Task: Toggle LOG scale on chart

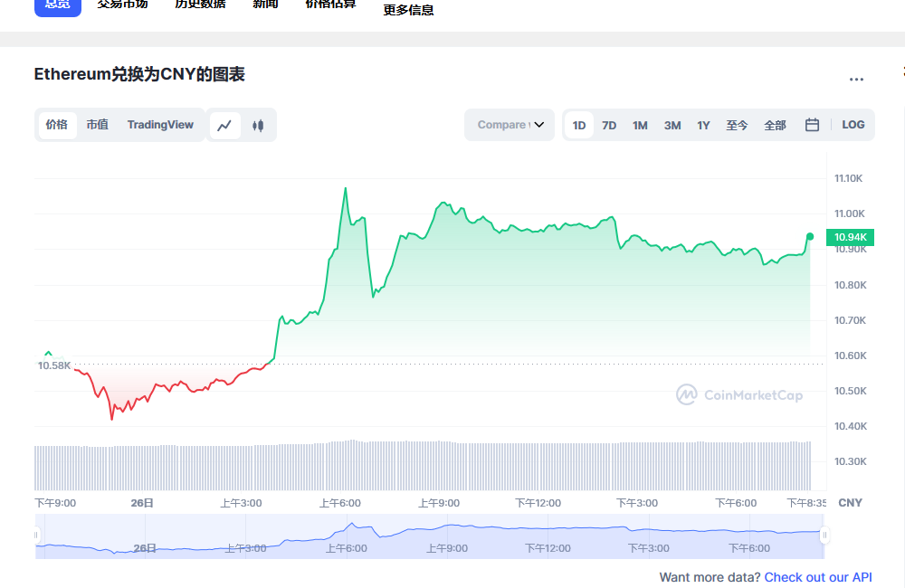Action: [x=853, y=125]
